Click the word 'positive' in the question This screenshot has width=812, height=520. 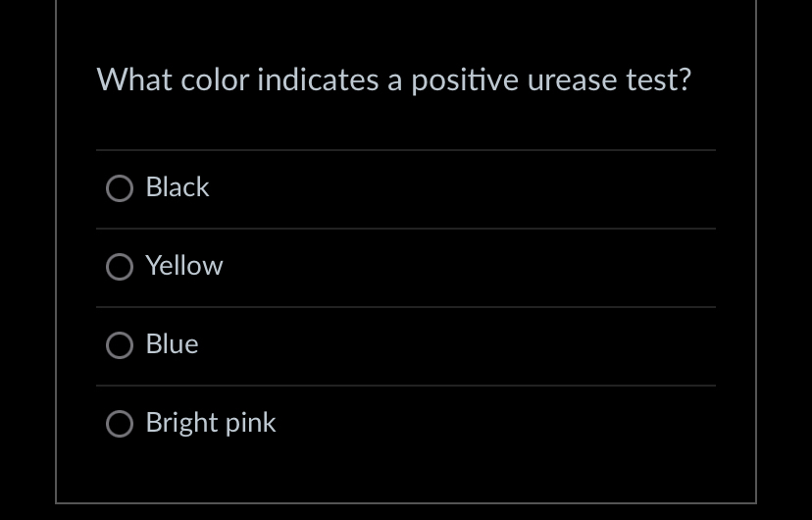coord(465,79)
